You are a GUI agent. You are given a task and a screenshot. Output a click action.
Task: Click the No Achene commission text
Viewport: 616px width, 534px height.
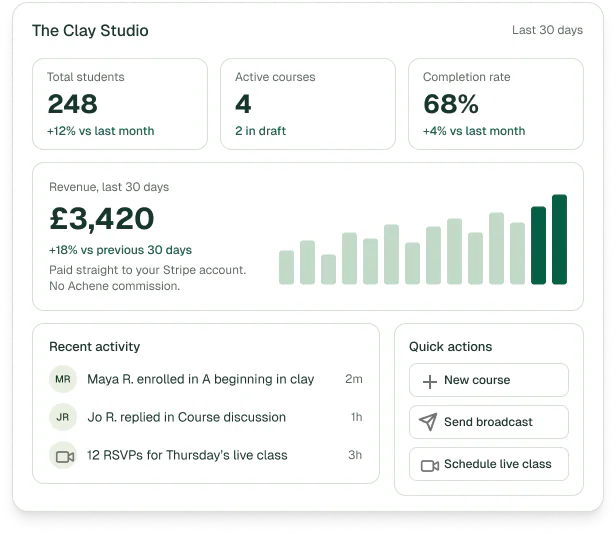pos(114,286)
